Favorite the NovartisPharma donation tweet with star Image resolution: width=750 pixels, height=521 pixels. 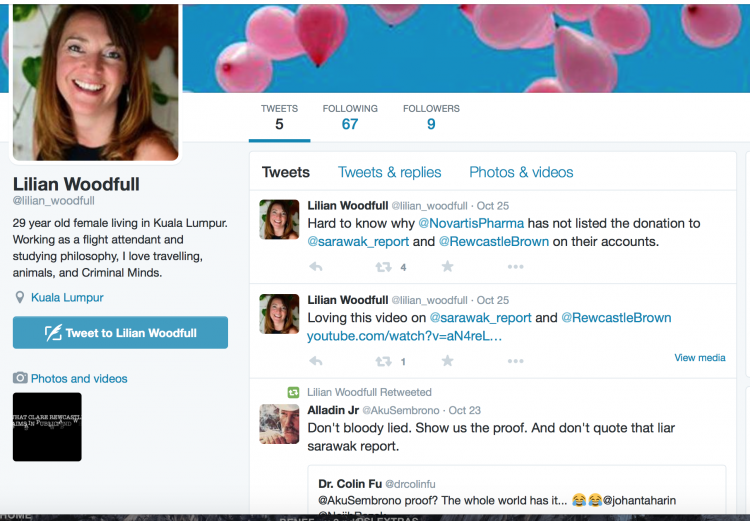click(x=447, y=266)
